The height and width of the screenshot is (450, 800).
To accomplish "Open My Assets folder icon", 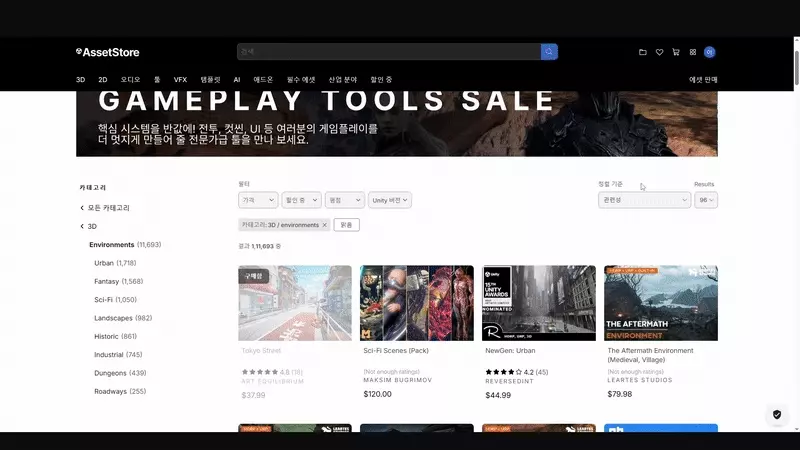I will [x=643, y=52].
